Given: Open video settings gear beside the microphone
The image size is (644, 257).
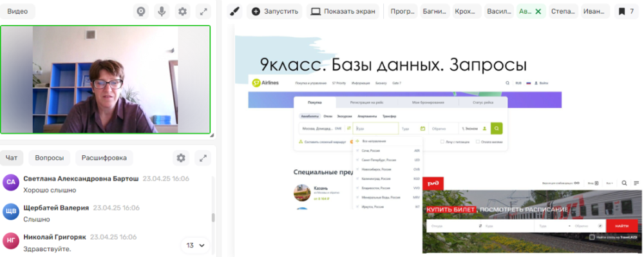Looking at the screenshot, I should (182, 12).
